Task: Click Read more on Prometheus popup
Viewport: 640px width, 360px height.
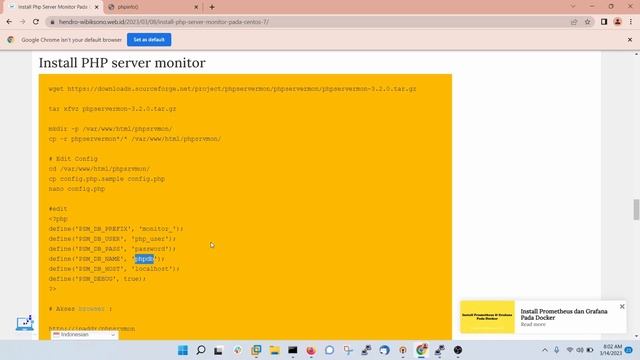Action: click(533, 324)
